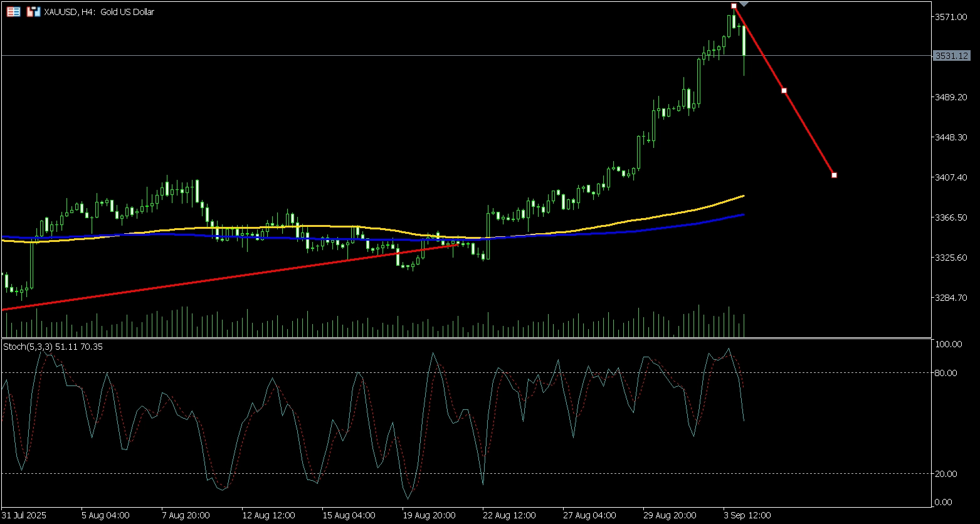Click the 12 Aug 12:00 time label
980x524 pixels.
[x=268, y=515]
